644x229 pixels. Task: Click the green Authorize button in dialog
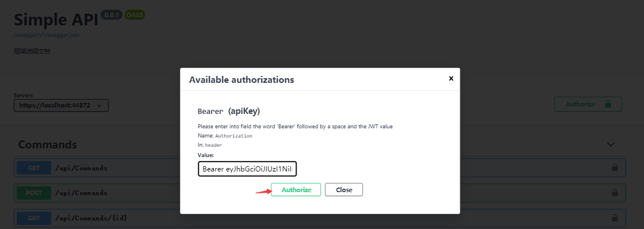(x=296, y=189)
